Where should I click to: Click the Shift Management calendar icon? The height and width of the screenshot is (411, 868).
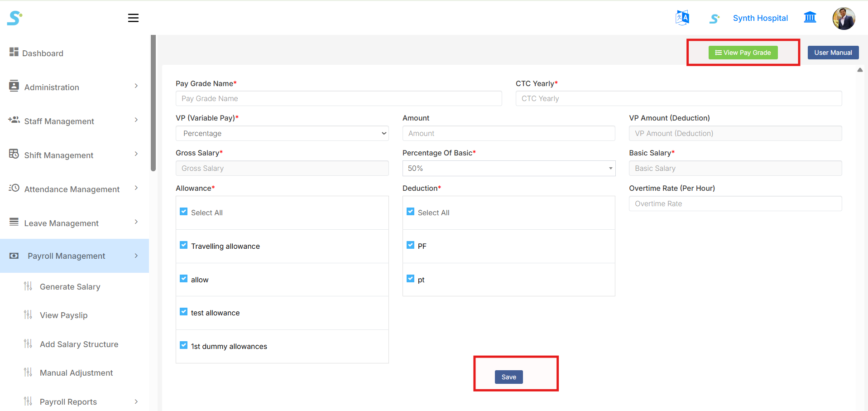pyautogui.click(x=14, y=154)
